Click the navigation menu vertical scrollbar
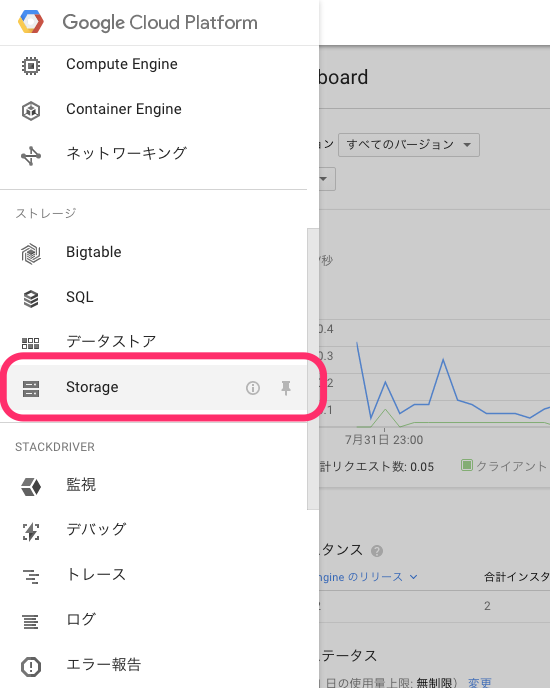The image size is (550, 688). coord(313,369)
